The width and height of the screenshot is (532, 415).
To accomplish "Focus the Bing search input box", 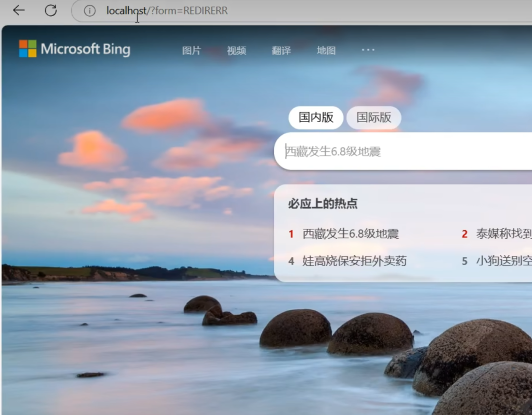I will 405,151.
